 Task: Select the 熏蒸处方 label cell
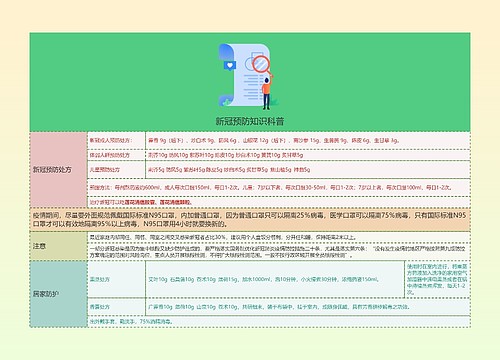(116, 279)
